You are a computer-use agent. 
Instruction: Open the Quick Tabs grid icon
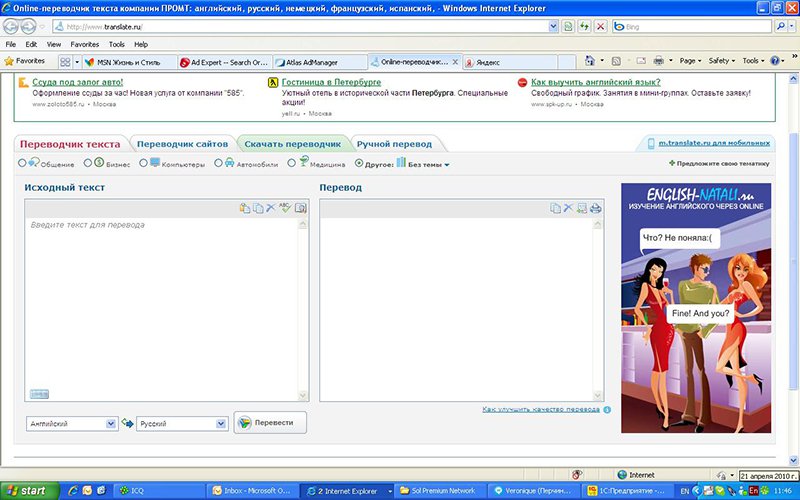pos(65,62)
